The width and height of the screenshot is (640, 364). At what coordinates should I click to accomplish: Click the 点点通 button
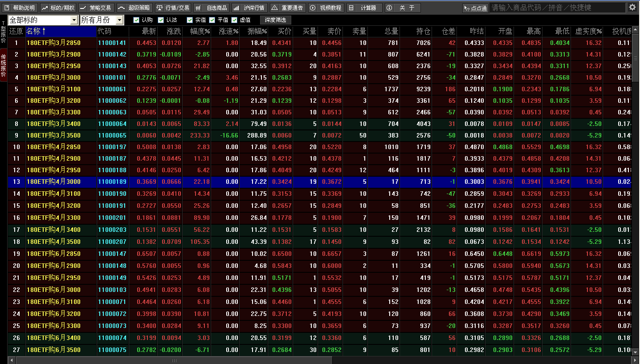pos(475,8)
